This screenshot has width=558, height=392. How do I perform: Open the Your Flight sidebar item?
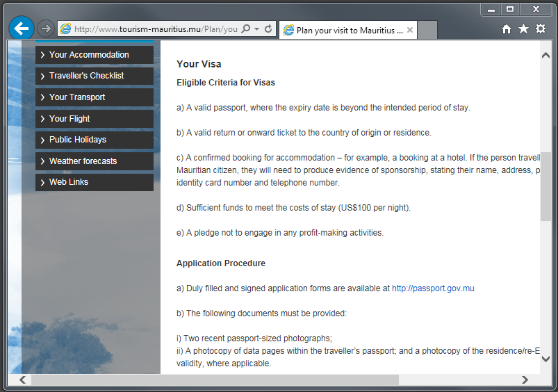(95, 119)
